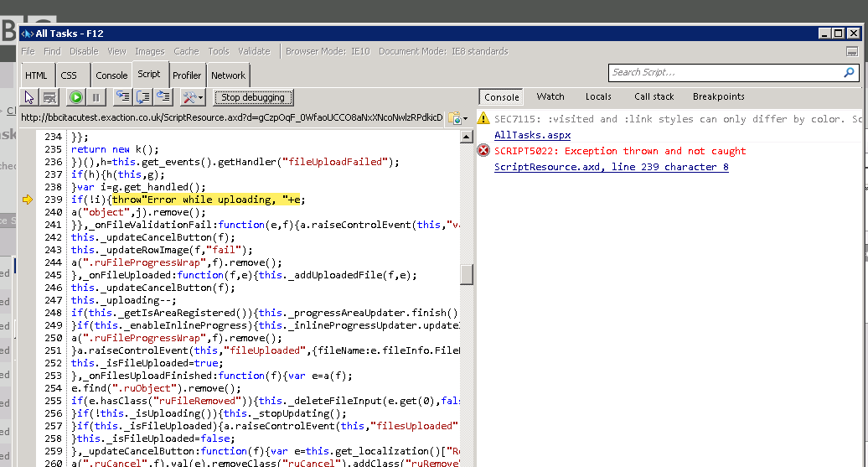The height and width of the screenshot is (467, 868).
Task: Click the clear browser cache toolbar icon
Action: click(49, 97)
